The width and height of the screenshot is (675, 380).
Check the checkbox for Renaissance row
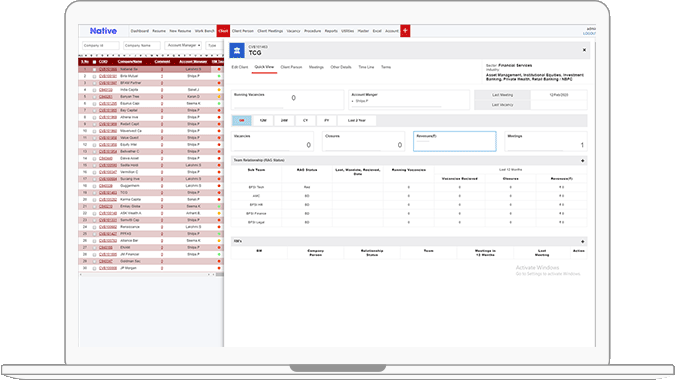94,227
